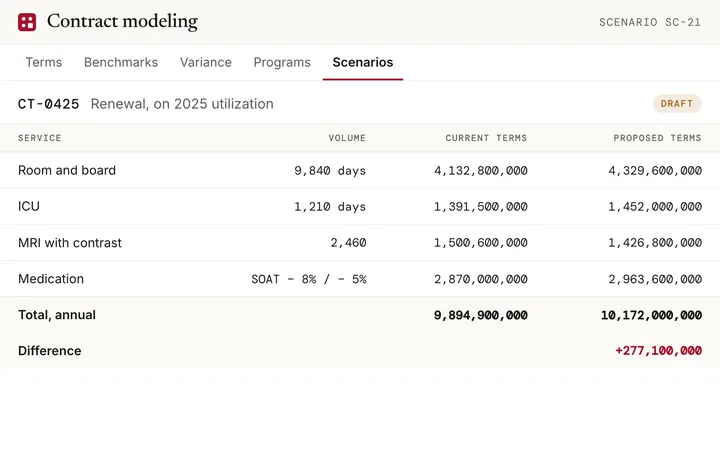The height and width of the screenshot is (450, 720).
Task: Click the PROPOSED TERMS column header
Action: pyautogui.click(x=657, y=138)
